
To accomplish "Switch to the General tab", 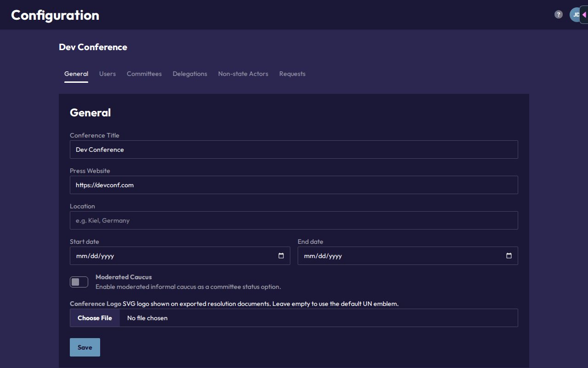I will pos(76,74).
